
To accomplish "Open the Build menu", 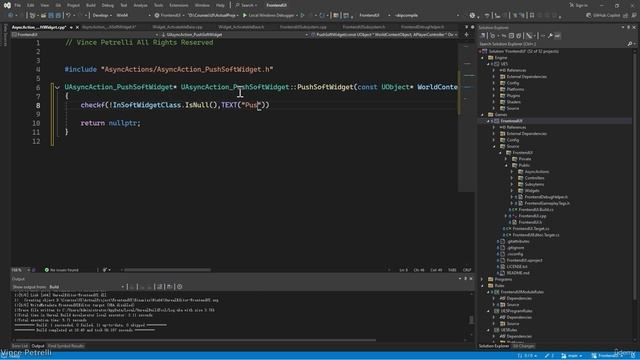I will (91, 5).
